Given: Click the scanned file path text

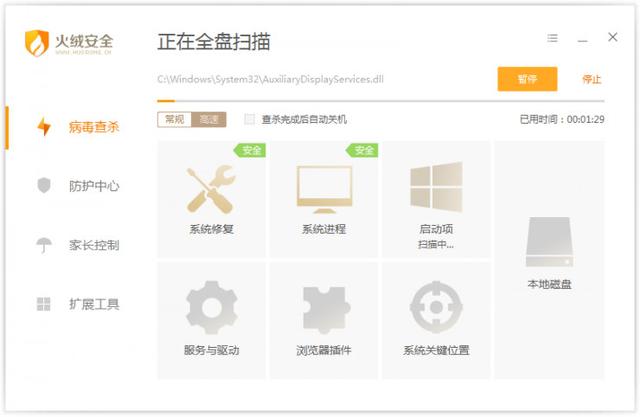Looking at the screenshot, I should coord(270,79).
